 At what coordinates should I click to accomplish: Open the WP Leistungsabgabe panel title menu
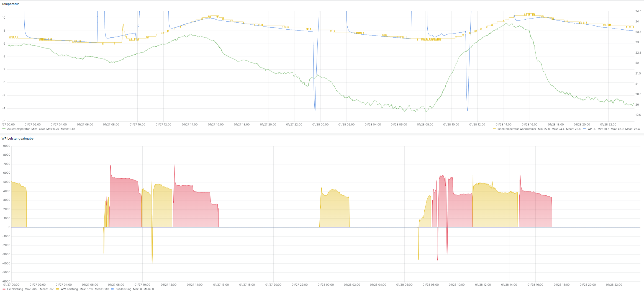pos(17,138)
